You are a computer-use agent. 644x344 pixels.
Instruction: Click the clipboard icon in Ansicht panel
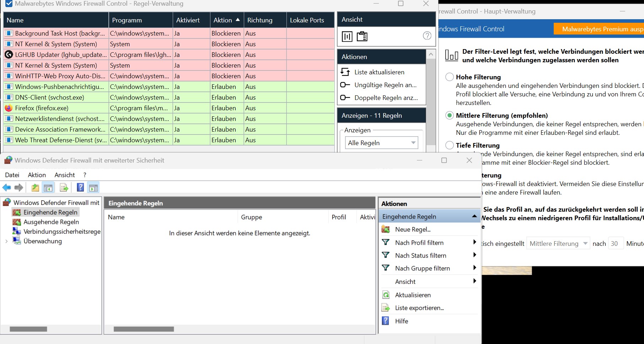362,36
